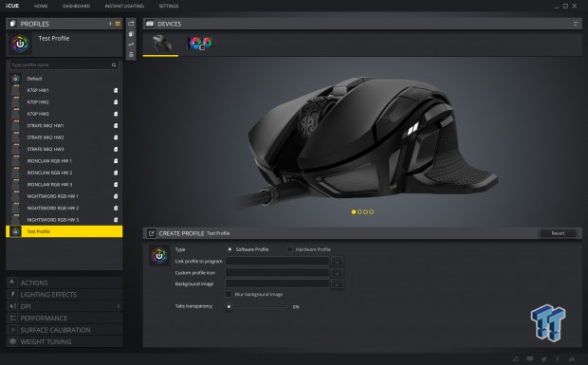Click the chat bubble icon in bottom bar
Screen dimensions: 588x365
[x=530, y=359]
